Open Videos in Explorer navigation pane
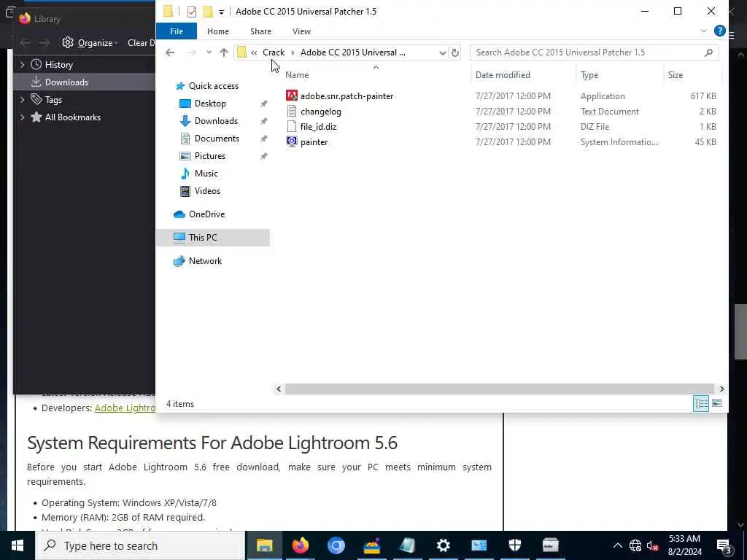 (207, 191)
